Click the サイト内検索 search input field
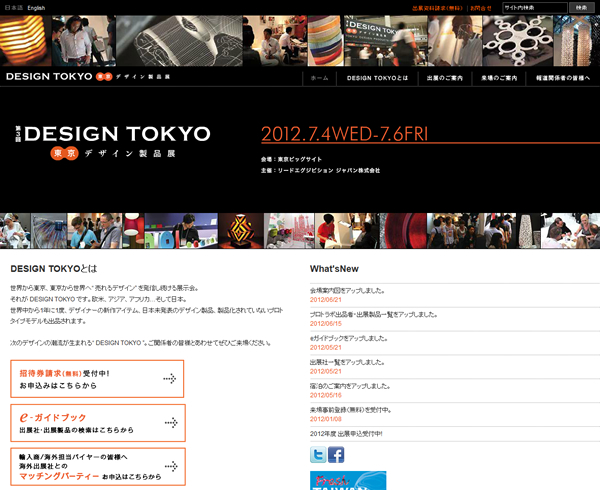Screen dimensions: 600x490 click(x=532, y=7)
